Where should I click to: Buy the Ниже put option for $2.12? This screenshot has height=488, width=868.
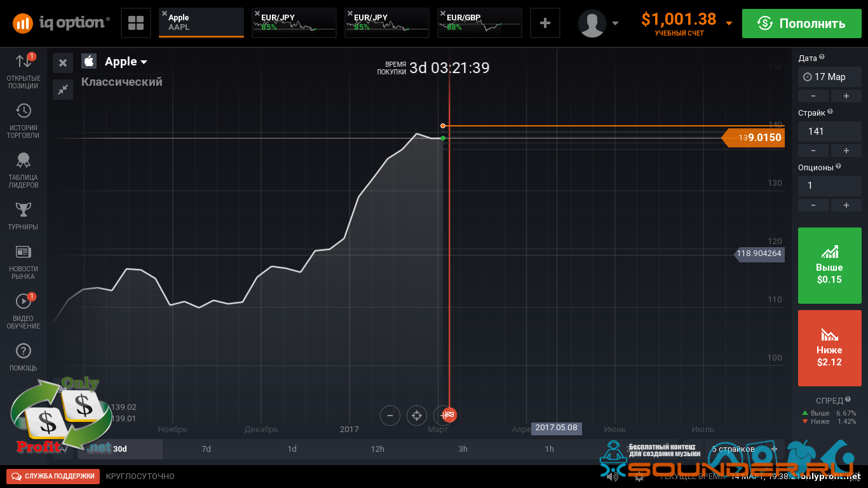tap(829, 348)
